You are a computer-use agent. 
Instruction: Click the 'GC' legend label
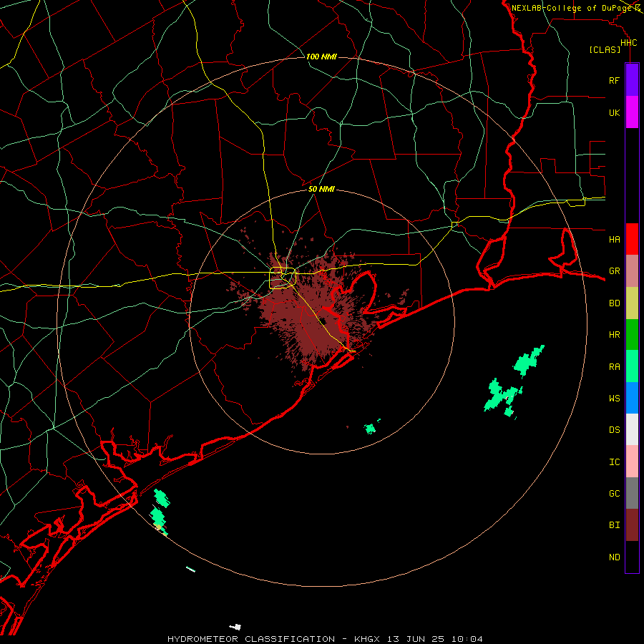pyautogui.click(x=615, y=494)
